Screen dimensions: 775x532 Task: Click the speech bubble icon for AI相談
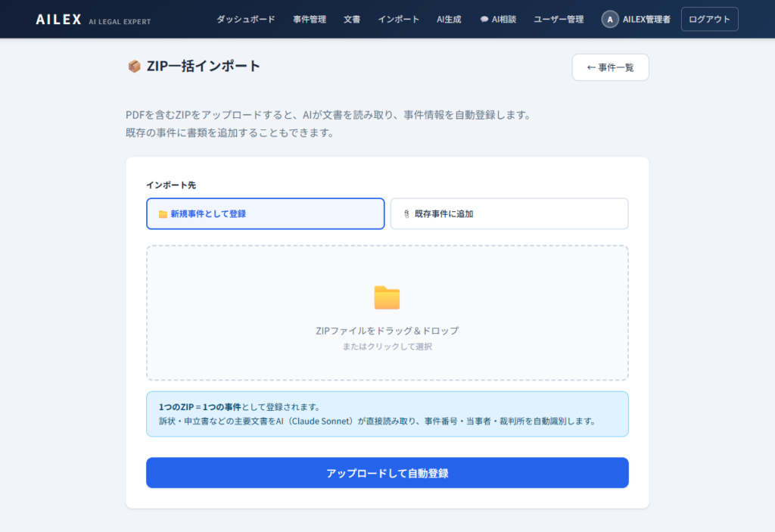[x=484, y=20]
